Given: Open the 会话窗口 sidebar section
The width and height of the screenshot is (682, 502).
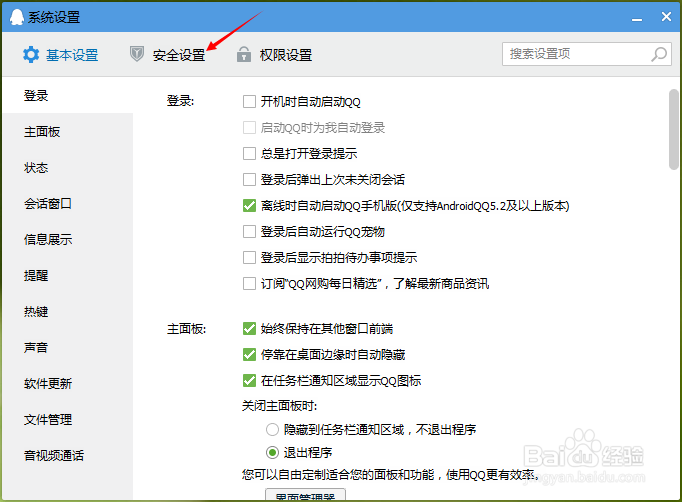Looking at the screenshot, I should [67, 203].
